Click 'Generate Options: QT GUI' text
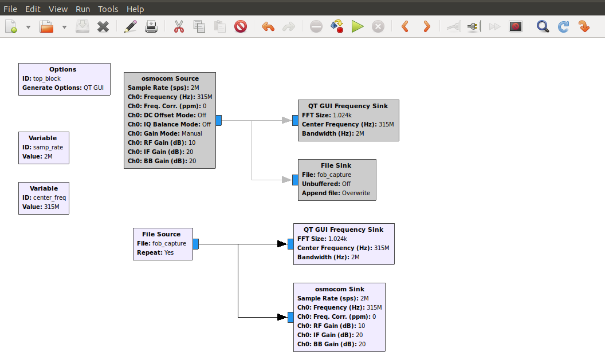605x364 pixels. [63, 88]
